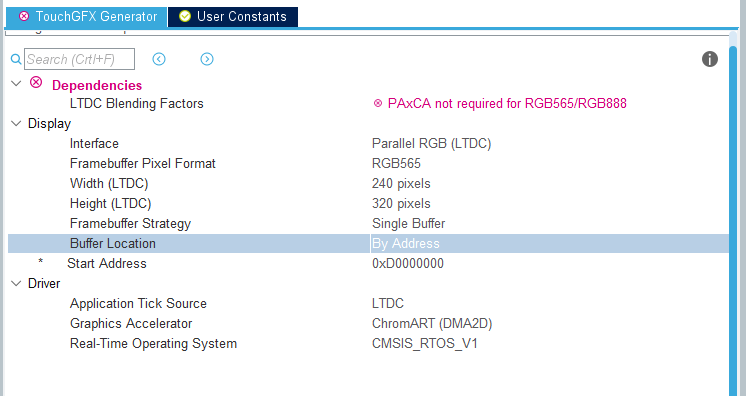Open the info icon panel
The image size is (746, 396).
709,59
